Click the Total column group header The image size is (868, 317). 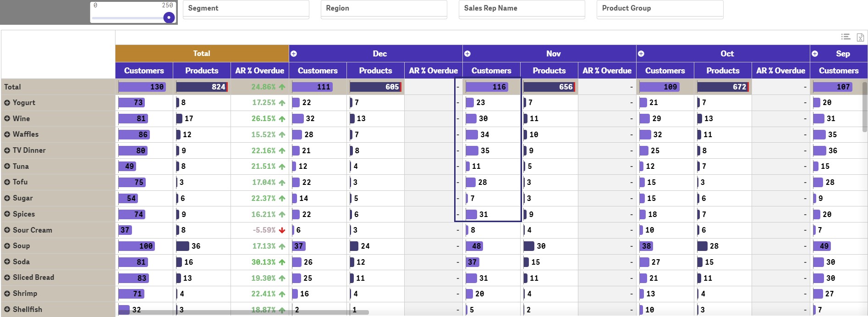pos(202,54)
